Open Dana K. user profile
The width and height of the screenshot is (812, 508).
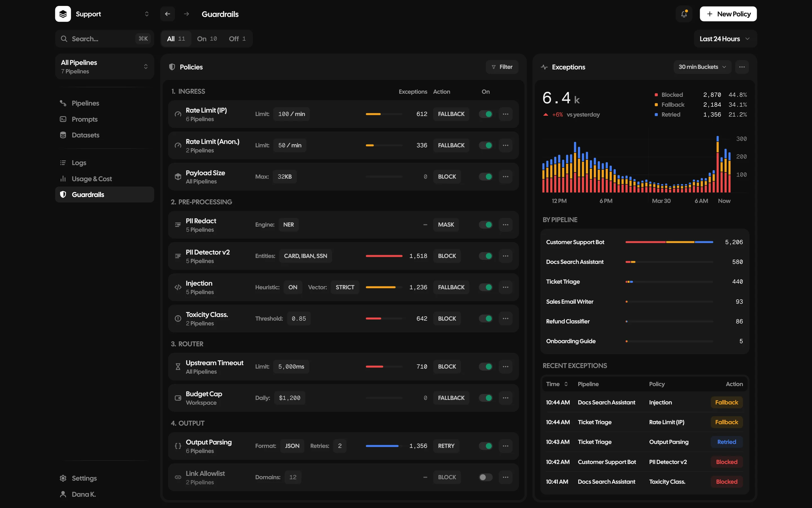coord(104,494)
